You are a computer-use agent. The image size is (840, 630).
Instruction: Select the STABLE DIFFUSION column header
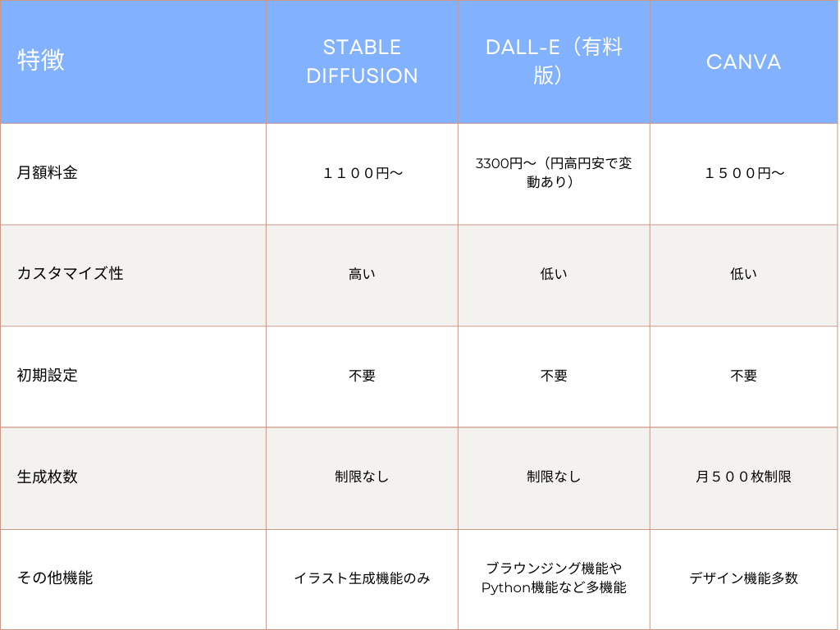point(362,62)
